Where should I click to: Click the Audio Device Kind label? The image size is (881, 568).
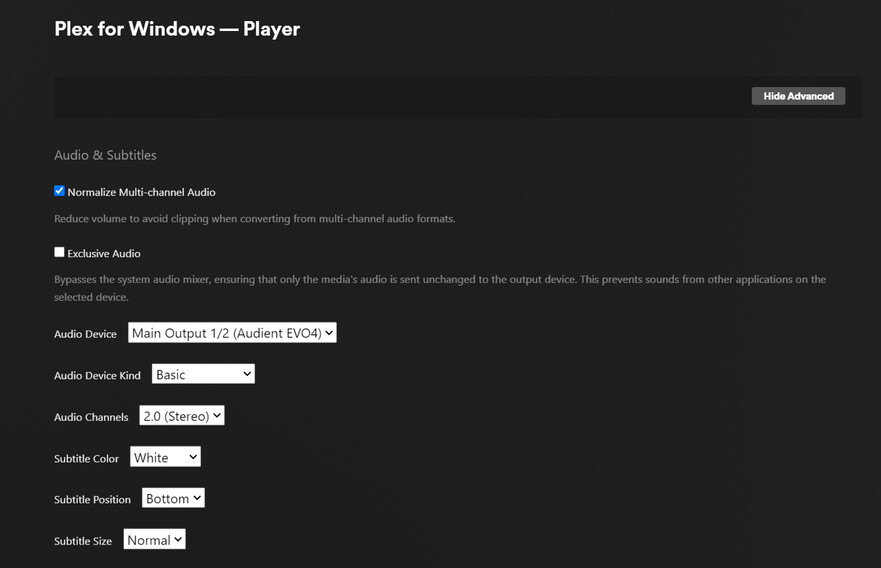click(97, 375)
